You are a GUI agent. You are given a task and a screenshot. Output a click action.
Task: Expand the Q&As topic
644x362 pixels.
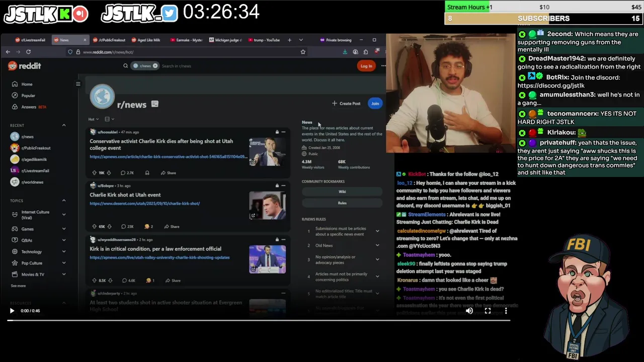64,240
